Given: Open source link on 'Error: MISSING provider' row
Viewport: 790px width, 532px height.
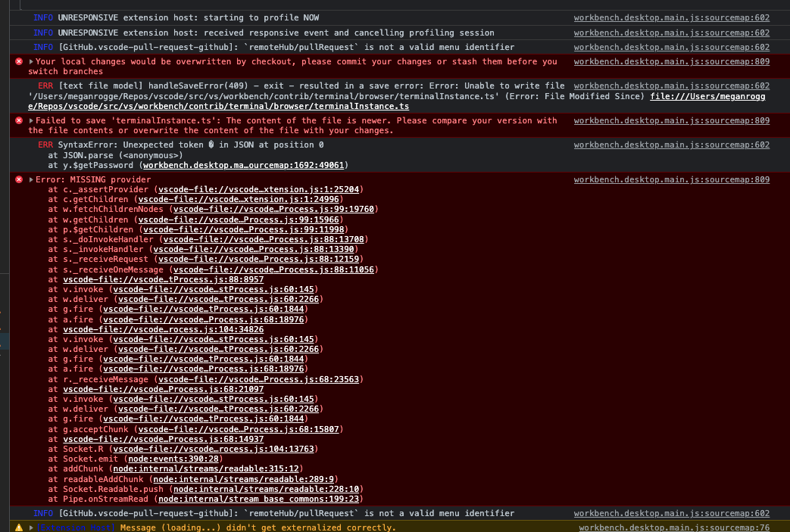Looking at the screenshot, I should [x=672, y=179].
